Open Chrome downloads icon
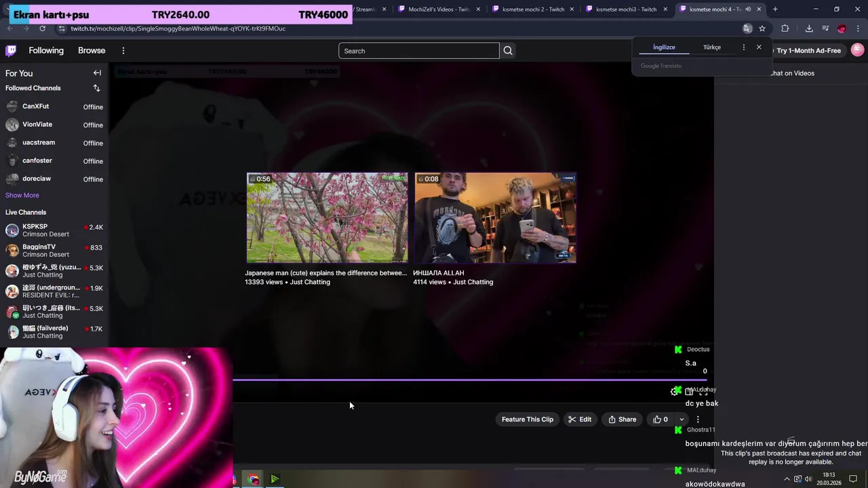868x488 pixels. 809,28
